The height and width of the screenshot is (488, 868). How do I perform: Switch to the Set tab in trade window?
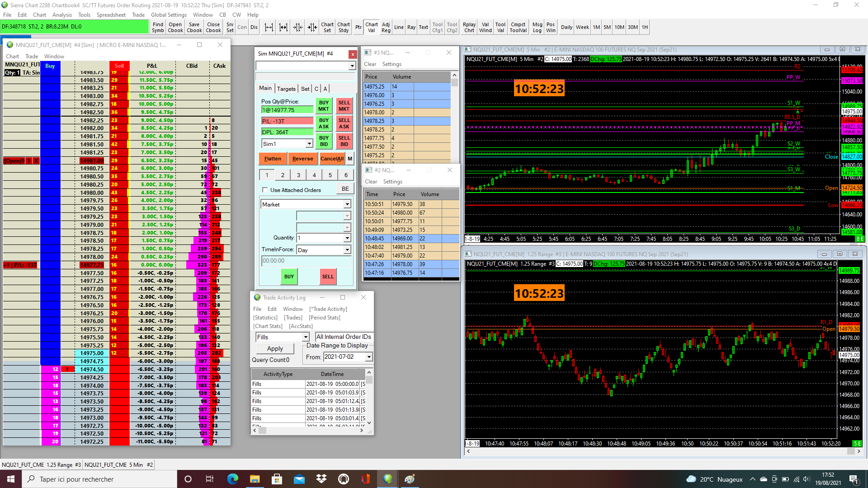click(x=305, y=89)
